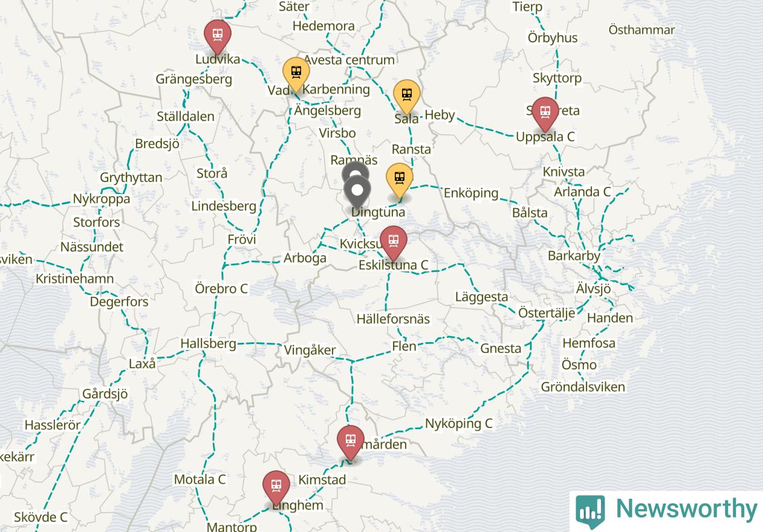Select the Motala C map label
Screen dimensions: 763x532
(x=200, y=479)
